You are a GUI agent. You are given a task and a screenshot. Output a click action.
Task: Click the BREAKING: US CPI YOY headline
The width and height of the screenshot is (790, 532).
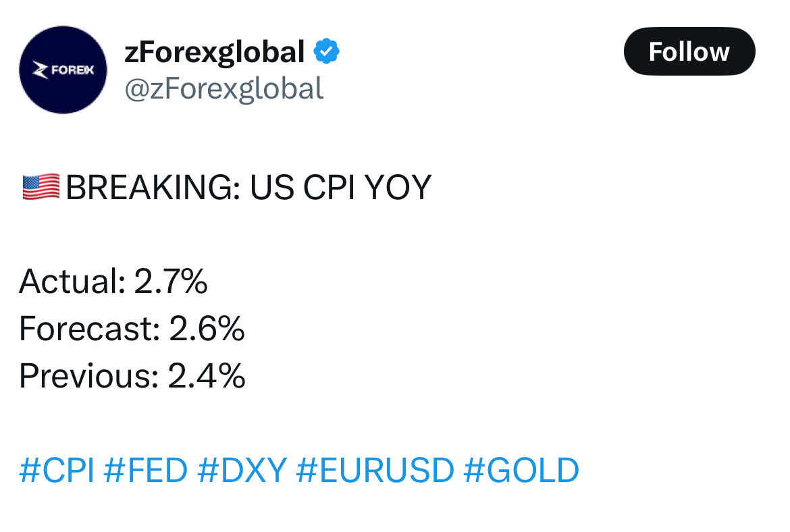click(248, 188)
